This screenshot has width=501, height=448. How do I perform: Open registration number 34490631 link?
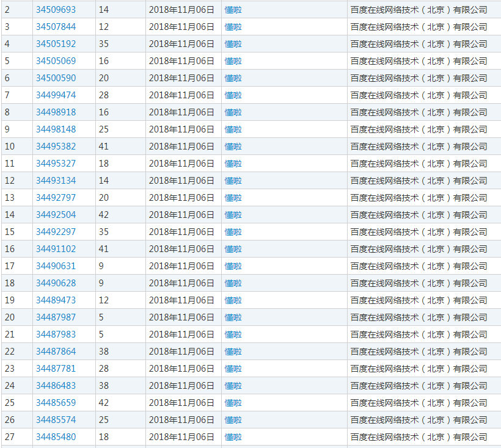coord(56,266)
